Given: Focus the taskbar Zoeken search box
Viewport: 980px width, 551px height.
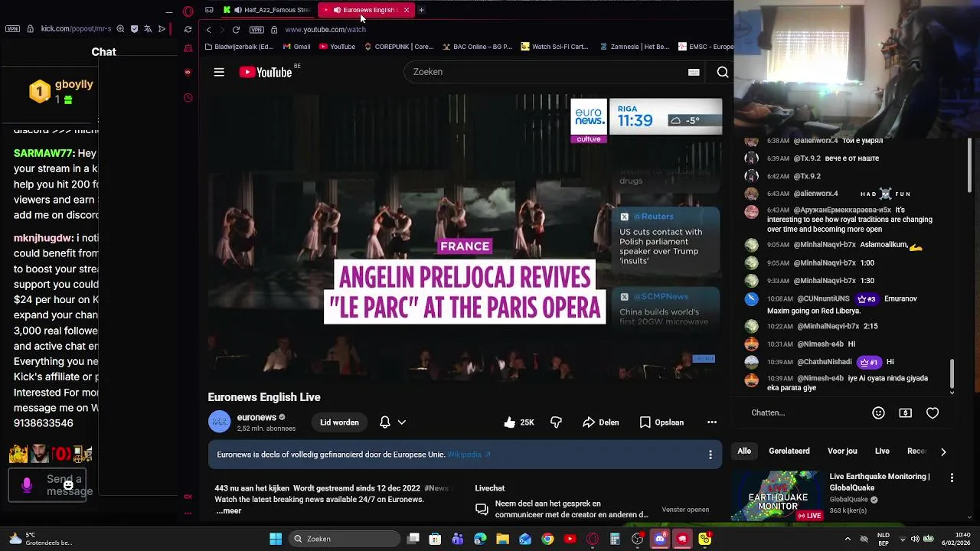Looking at the screenshot, I should point(345,539).
